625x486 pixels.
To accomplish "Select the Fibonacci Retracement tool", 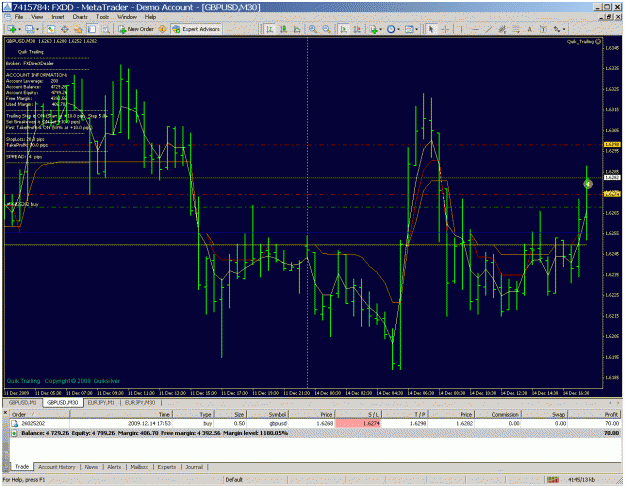I will point(516,29).
